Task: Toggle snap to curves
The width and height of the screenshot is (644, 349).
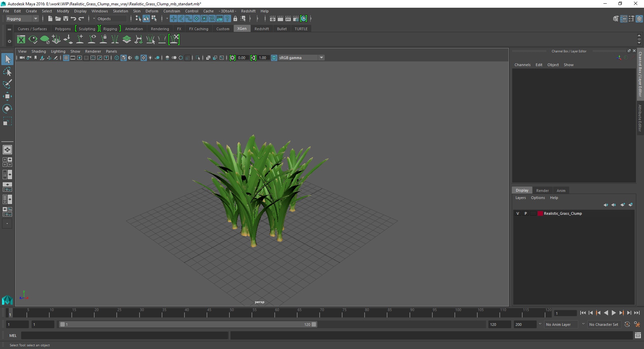Action: pyautogui.click(x=181, y=19)
